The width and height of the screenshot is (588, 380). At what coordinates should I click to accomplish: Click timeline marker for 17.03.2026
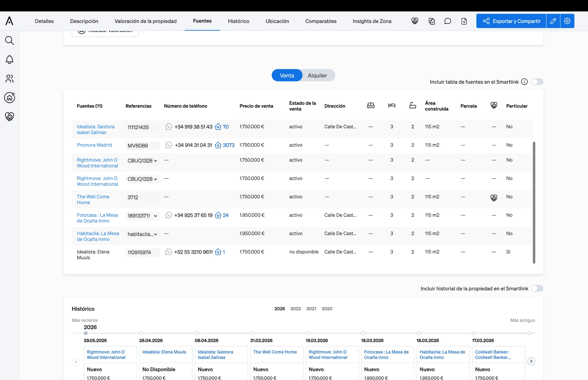click(x=474, y=333)
